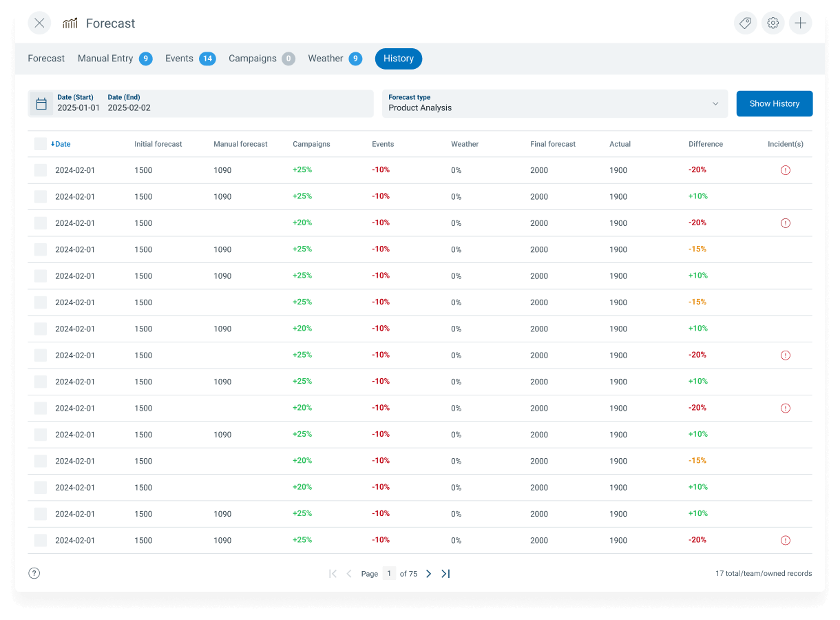The image size is (840, 620).
Task: Click the page number input field
Action: (x=389, y=573)
